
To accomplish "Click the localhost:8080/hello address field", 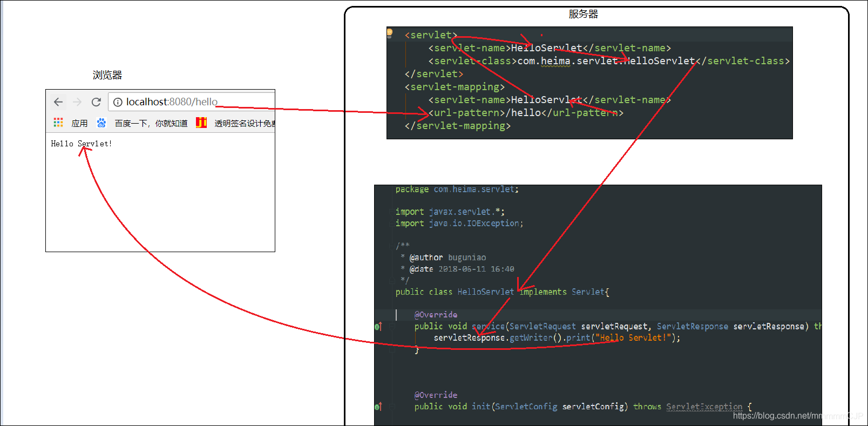I will pos(192,102).
